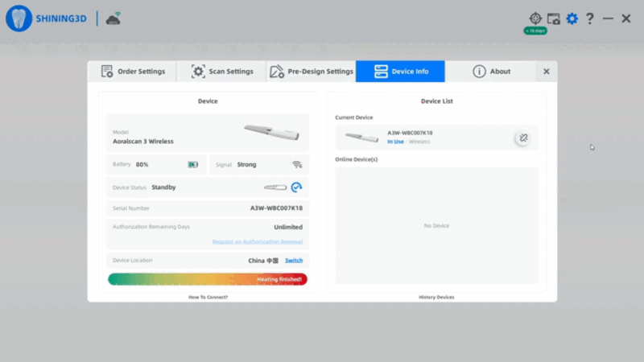Close the Shining3D application window

click(x=626, y=19)
